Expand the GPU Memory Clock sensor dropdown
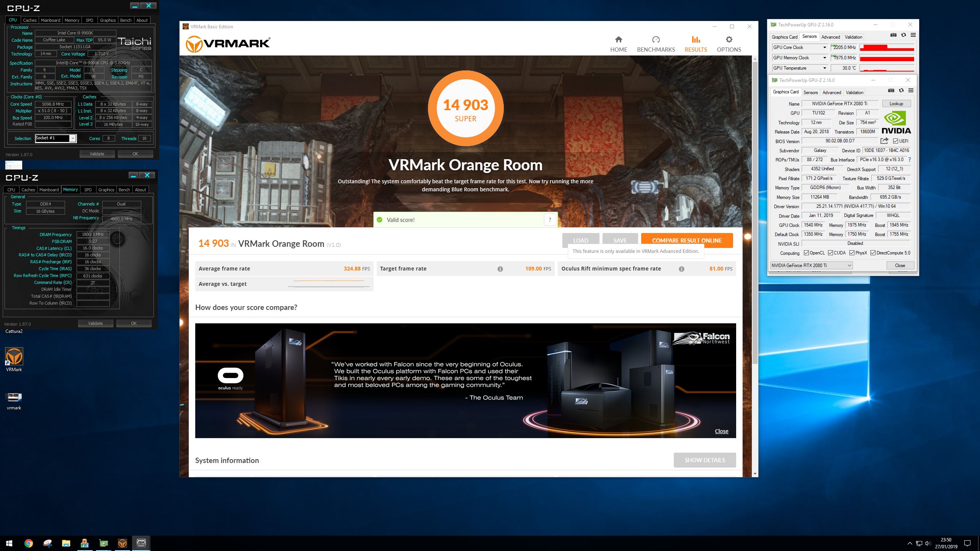Image resolution: width=980 pixels, height=551 pixels. pyautogui.click(x=825, y=58)
